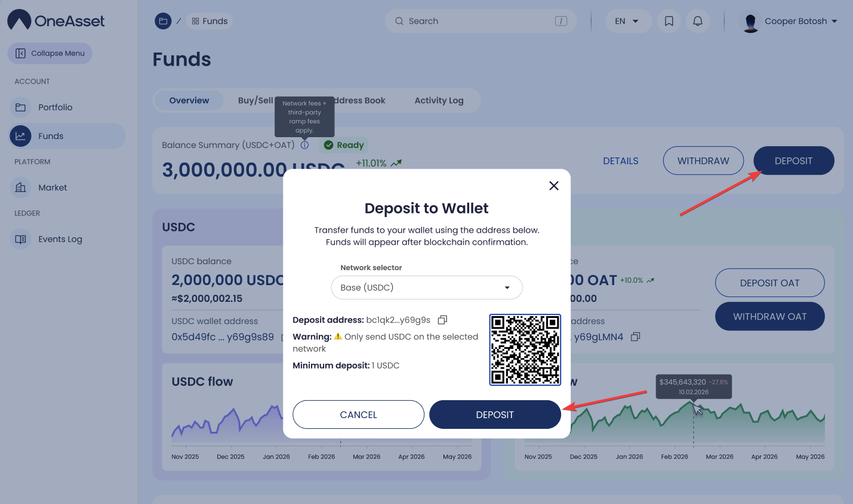The height and width of the screenshot is (504, 853).
Task: Click the OneAsset logo
Action: [56, 20]
